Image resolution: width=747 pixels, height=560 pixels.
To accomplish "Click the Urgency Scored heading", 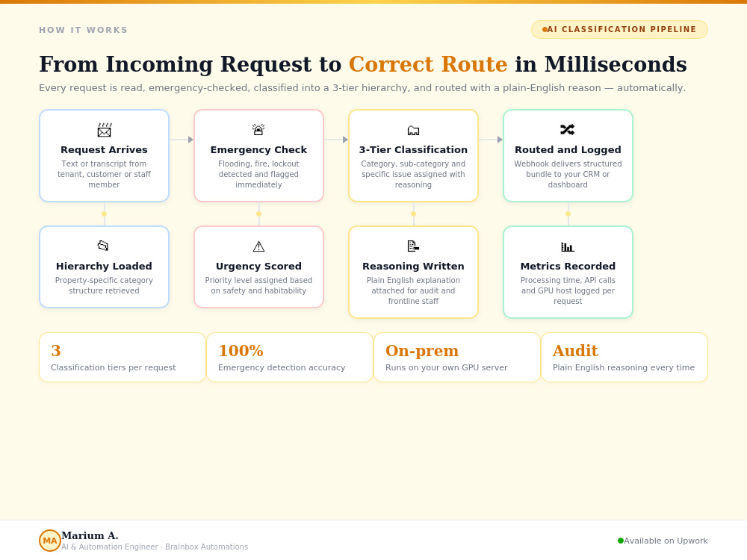I will pos(258,267).
